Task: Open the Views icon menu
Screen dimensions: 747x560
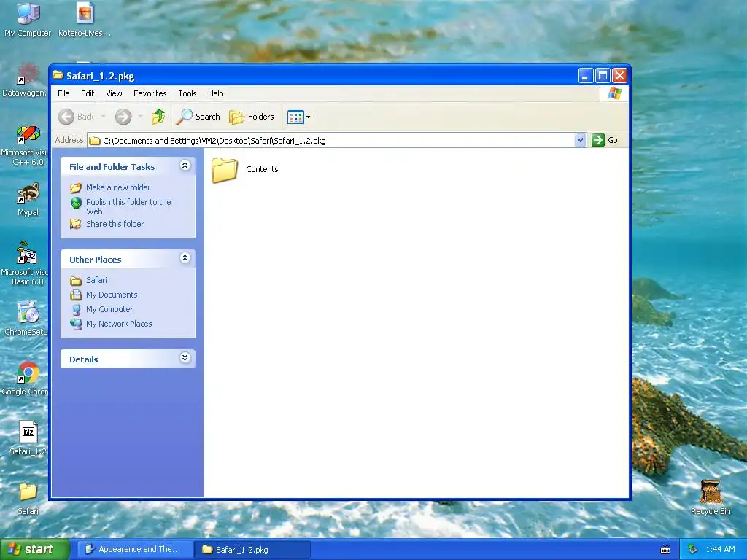Action: (298, 117)
